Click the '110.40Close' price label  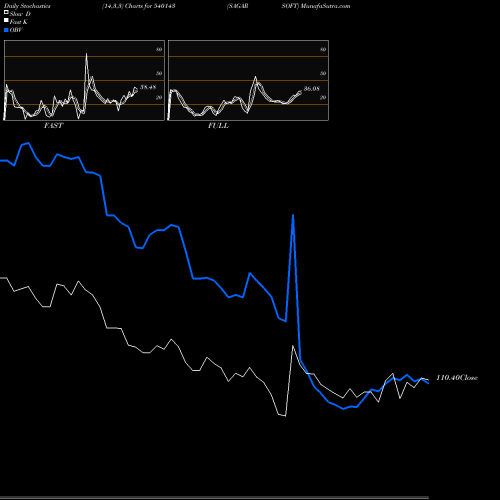tap(457, 378)
